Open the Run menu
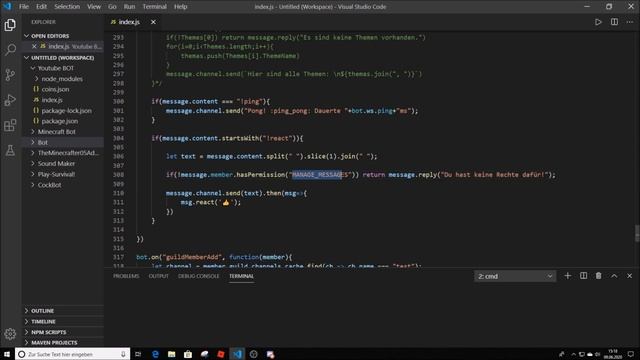The image size is (640, 360). pyautogui.click(x=129, y=7)
